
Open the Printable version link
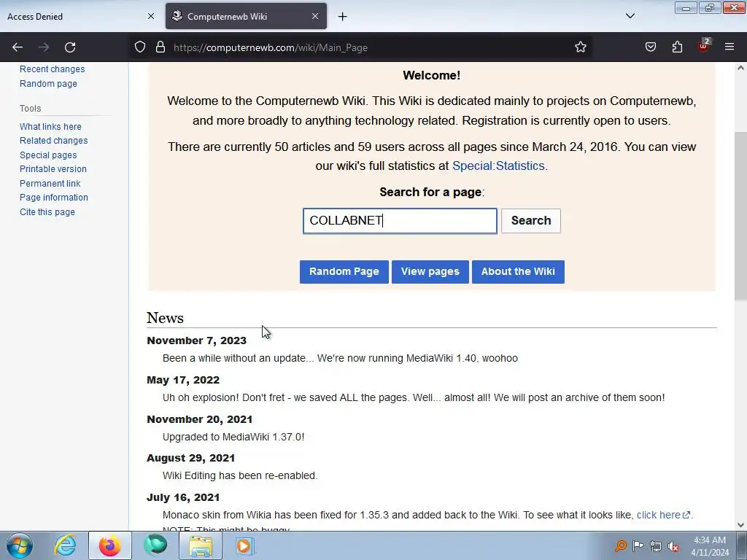pos(53,169)
